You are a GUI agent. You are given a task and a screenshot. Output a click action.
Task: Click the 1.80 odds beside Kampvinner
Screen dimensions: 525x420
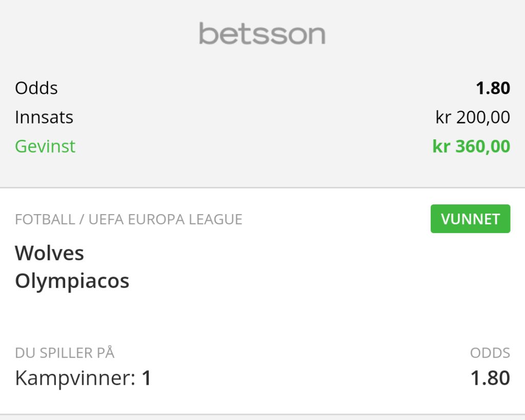[x=490, y=378]
